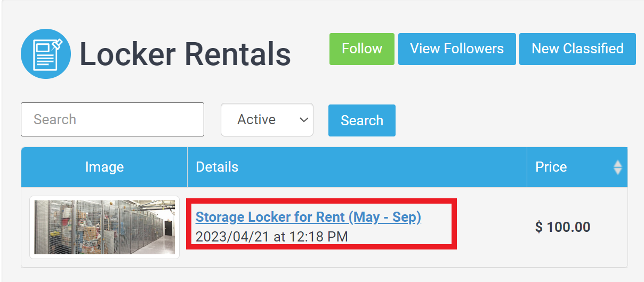This screenshot has width=644, height=282.
Task: Click the ascending sort arrow in Price header
Action: tap(618, 164)
